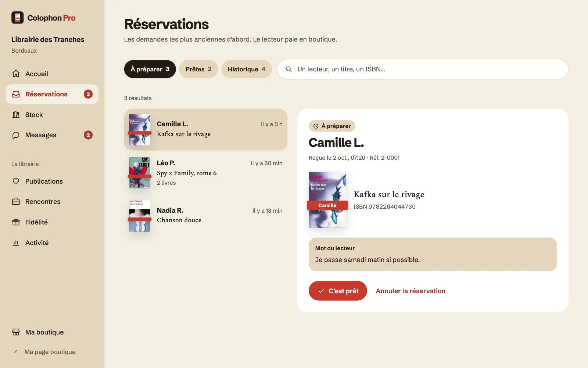Click the Publications heart icon
588x368 pixels.
click(x=16, y=181)
